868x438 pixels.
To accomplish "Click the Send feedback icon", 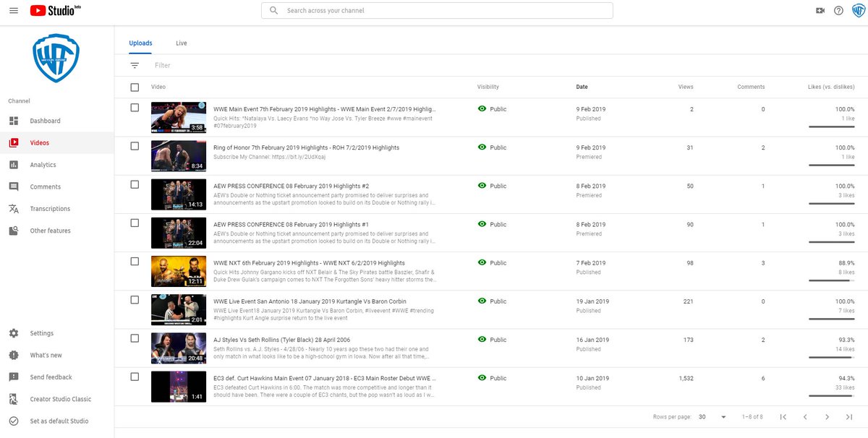I will pyautogui.click(x=14, y=377).
